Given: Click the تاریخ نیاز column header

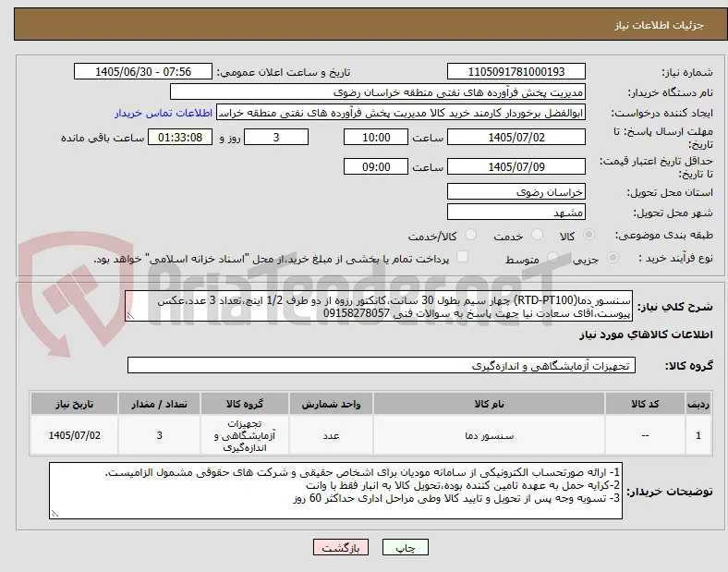Looking at the screenshot, I should [x=74, y=404].
